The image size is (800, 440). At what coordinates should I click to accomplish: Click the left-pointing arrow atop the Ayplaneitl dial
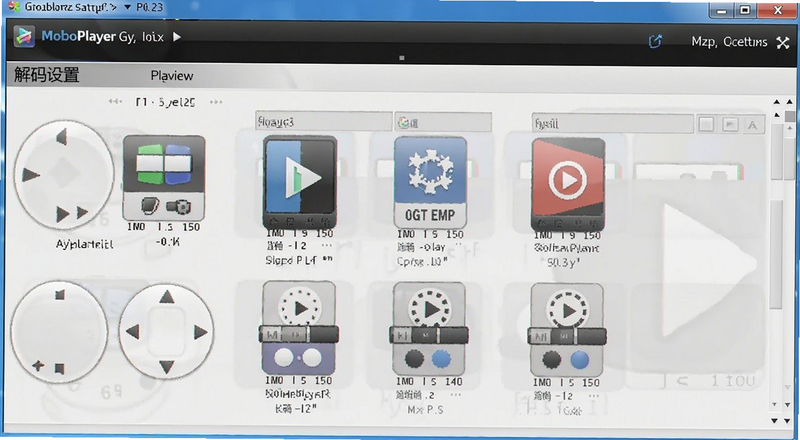tap(61, 136)
